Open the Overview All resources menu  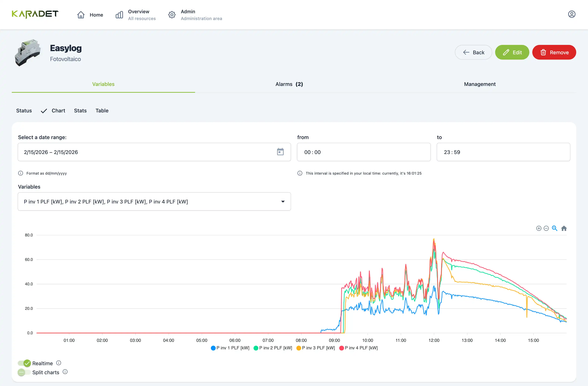tap(135, 15)
